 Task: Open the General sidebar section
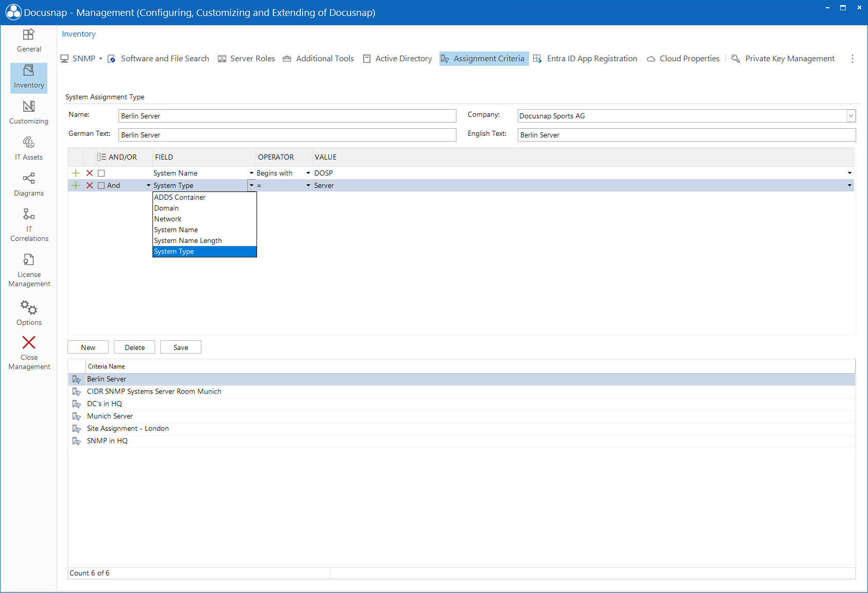[29, 41]
